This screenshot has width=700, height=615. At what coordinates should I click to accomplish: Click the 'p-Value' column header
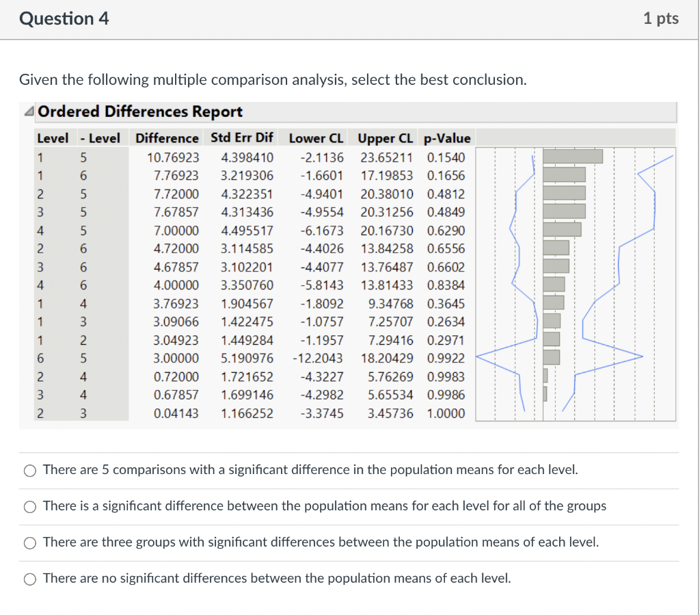[x=447, y=138]
